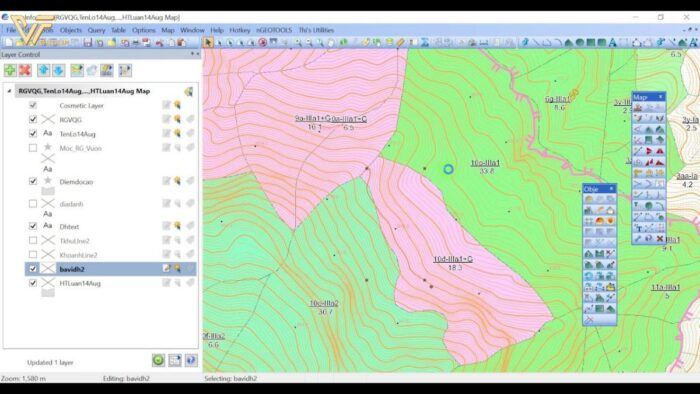
Task: Enable the diadanh layer checkbox
Action: tap(33, 203)
